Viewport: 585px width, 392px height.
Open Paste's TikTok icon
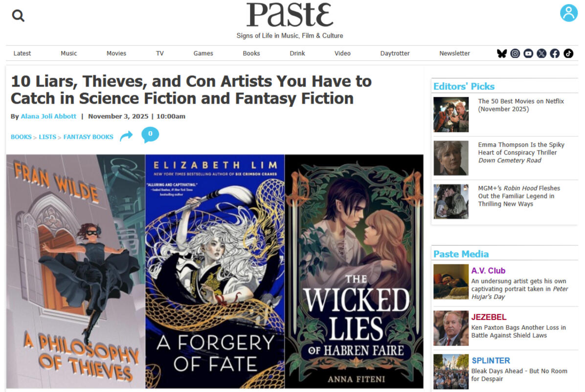point(568,53)
